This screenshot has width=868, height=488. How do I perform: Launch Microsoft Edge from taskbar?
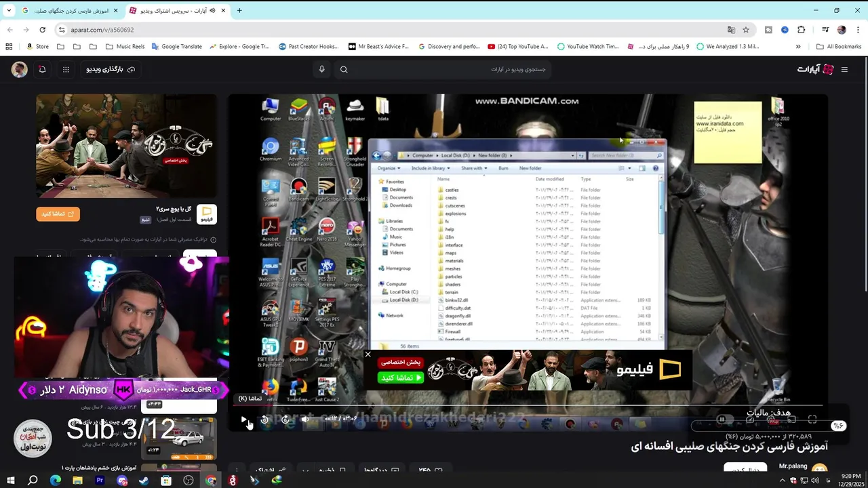56,480
